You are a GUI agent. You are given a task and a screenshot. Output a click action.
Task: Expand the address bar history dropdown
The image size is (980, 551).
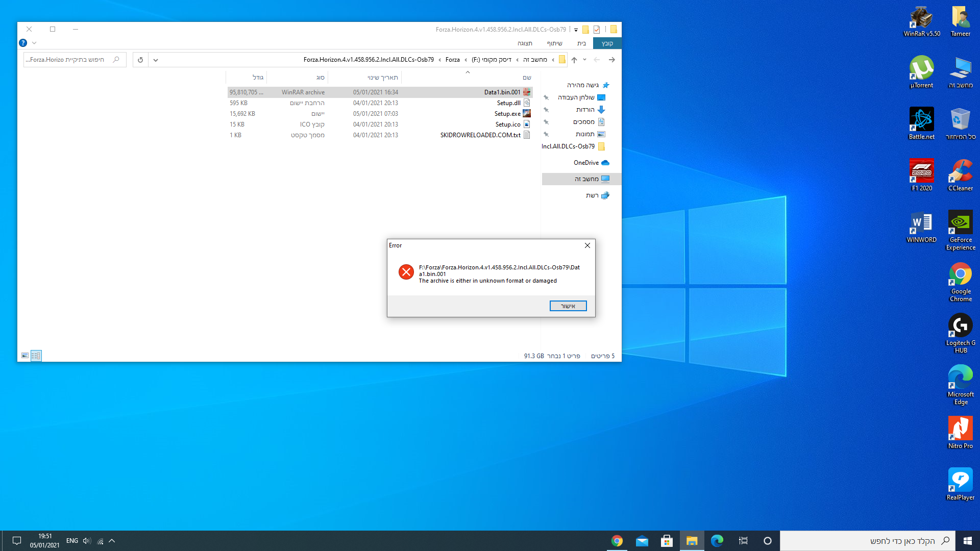tap(156, 60)
